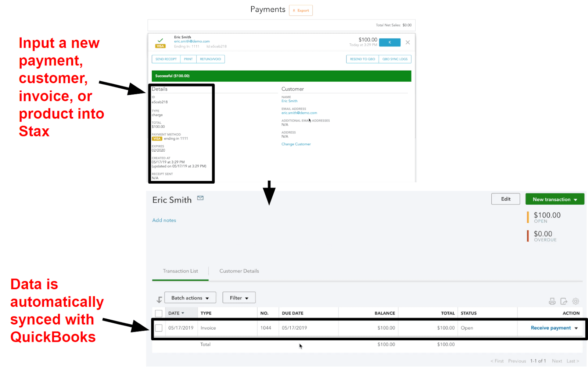Click the Total Net Sales summary bar
Image resolution: width=588 pixels, height=369 pixels.
(282, 25)
